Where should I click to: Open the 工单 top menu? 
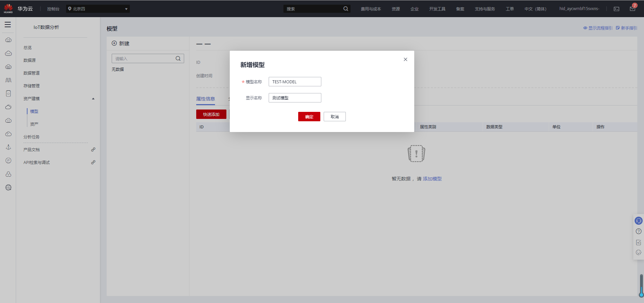pos(510,9)
